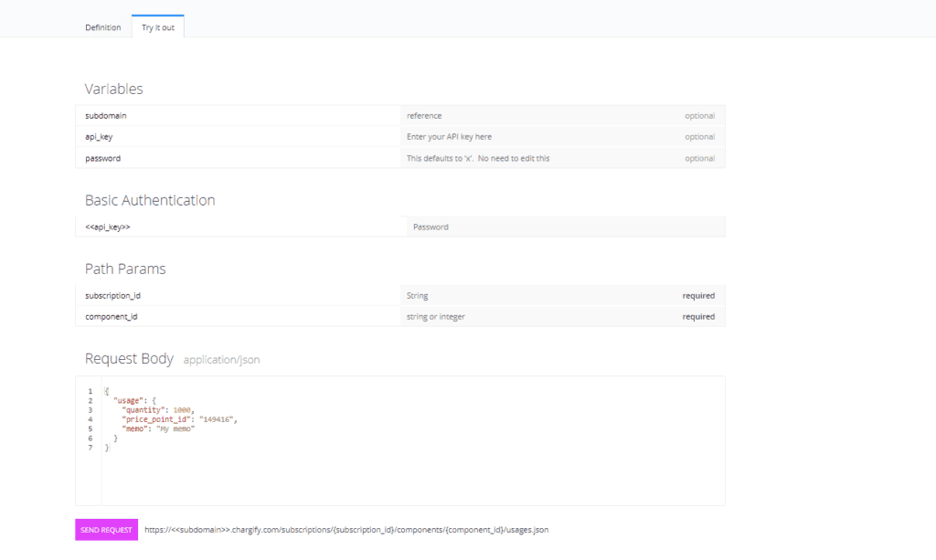The width and height of the screenshot is (936, 560).
Task: Click the <<api_key>> username label
Action: coord(108,227)
